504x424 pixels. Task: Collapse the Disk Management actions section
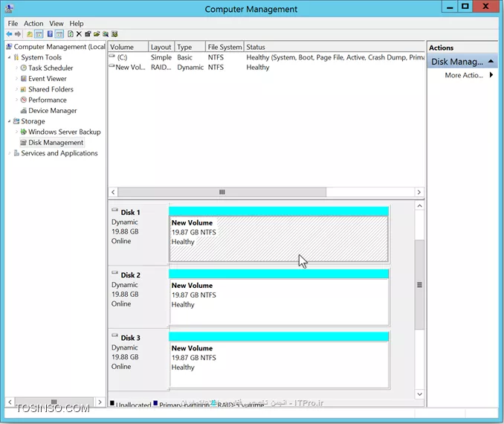(x=491, y=61)
